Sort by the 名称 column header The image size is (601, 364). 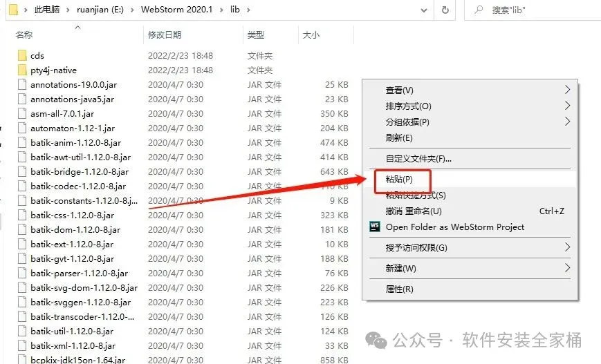tap(24, 35)
